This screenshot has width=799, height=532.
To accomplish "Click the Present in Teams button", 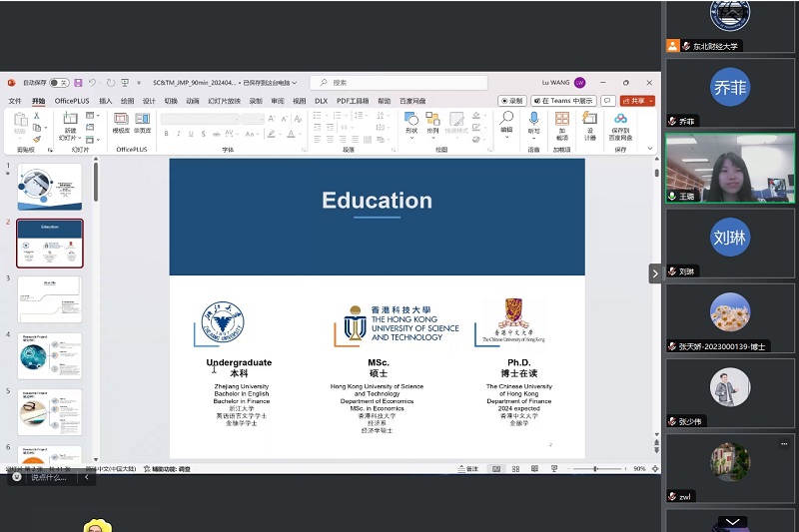I will click(x=563, y=101).
